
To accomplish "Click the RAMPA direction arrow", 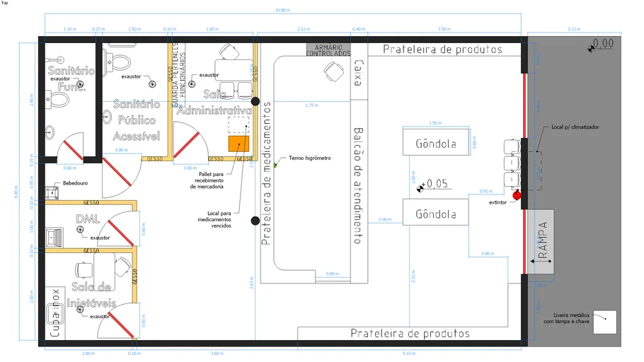I will 541,261.
